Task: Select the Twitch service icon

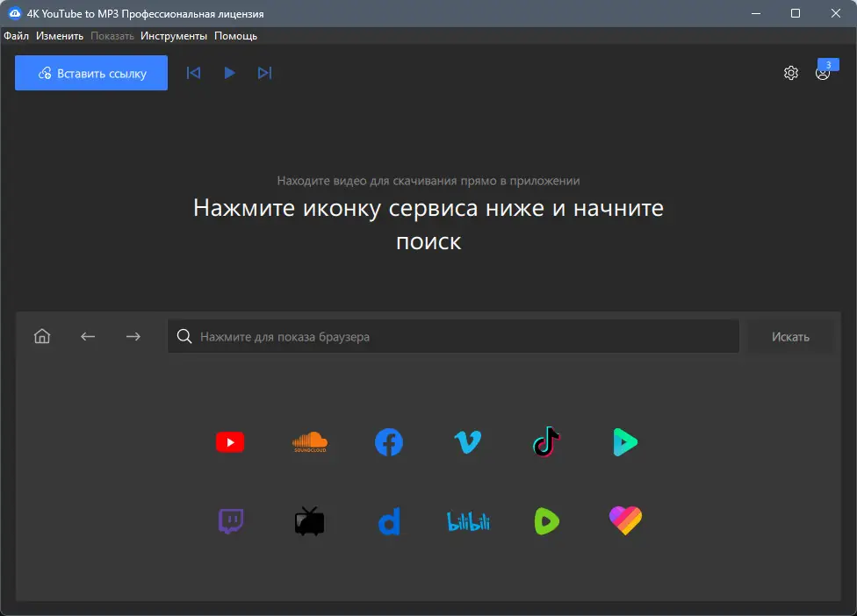Action: click(x=230, y=520)
